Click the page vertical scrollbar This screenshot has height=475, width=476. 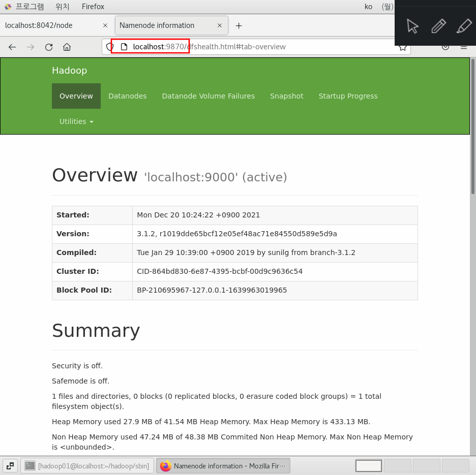(x=472, y=126)
